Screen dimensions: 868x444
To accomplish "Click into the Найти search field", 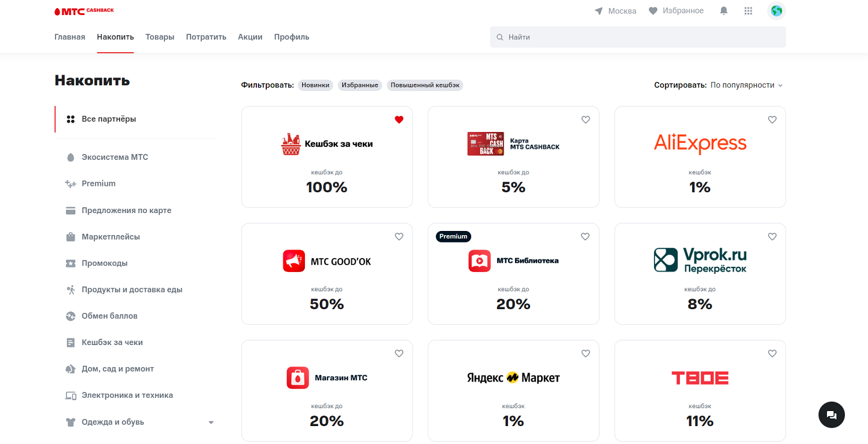I will pos(638,37).
